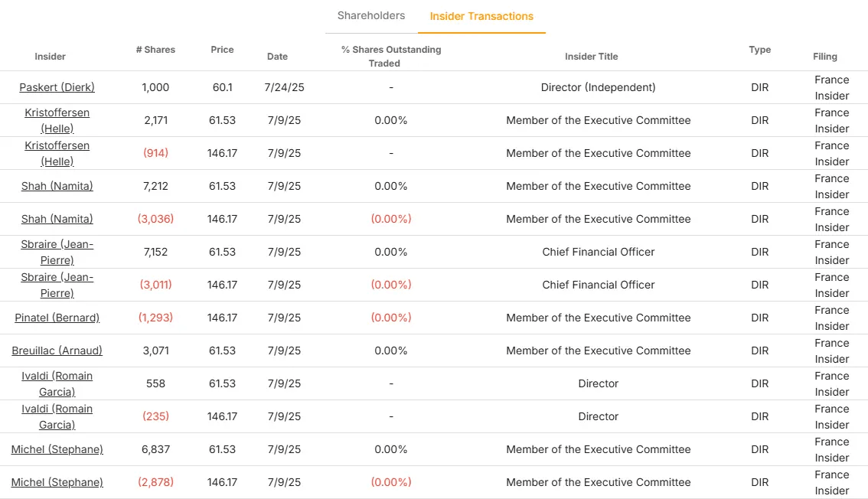The image size is (868, 499).
Task: Sort by the Insider column header
Action: click(51, 57)
